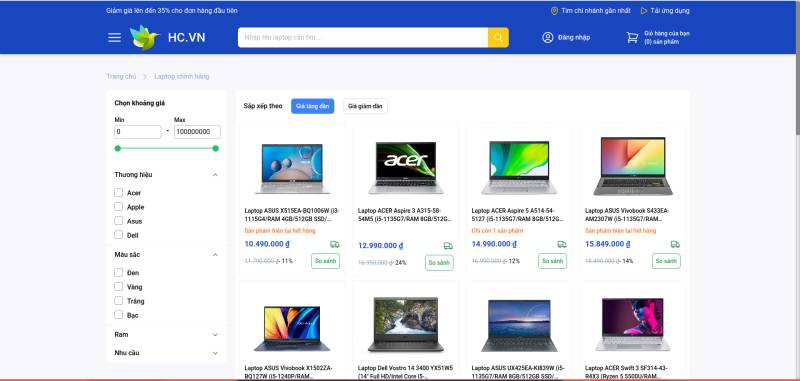Open ASUS UX425EA laptop image
This screenshot has height=381, width=800.
[519, 325]
